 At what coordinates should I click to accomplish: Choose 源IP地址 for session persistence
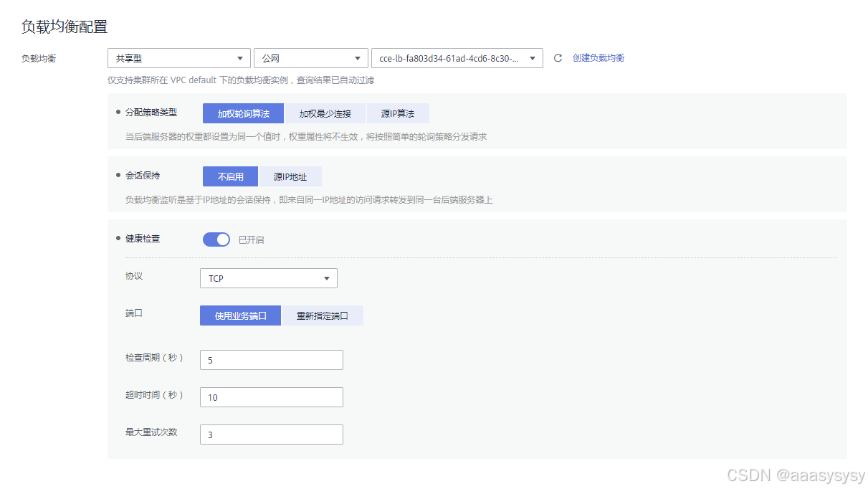290,176
